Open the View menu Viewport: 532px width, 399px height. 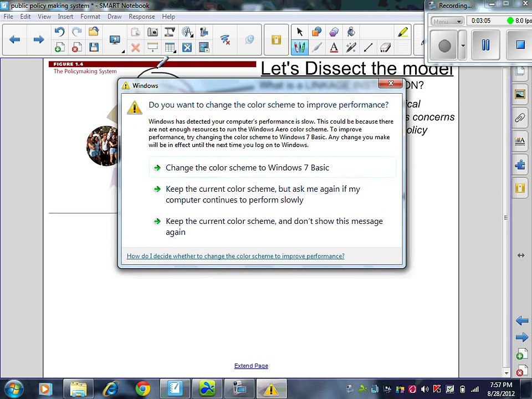click(x=44, y=16)
